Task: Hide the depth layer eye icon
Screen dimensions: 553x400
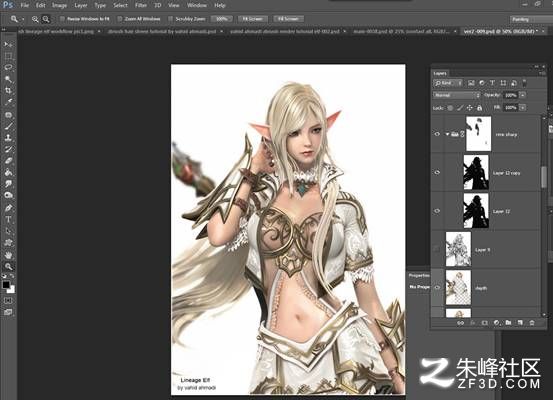Action: (x=437, y=288)
